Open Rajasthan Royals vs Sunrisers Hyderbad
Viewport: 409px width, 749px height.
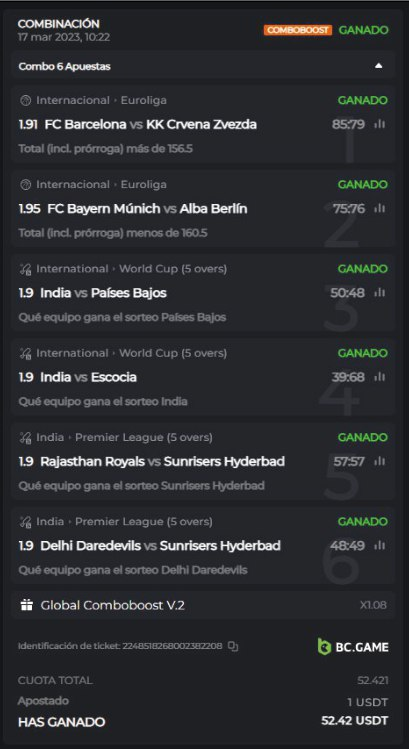coord(162,461)
